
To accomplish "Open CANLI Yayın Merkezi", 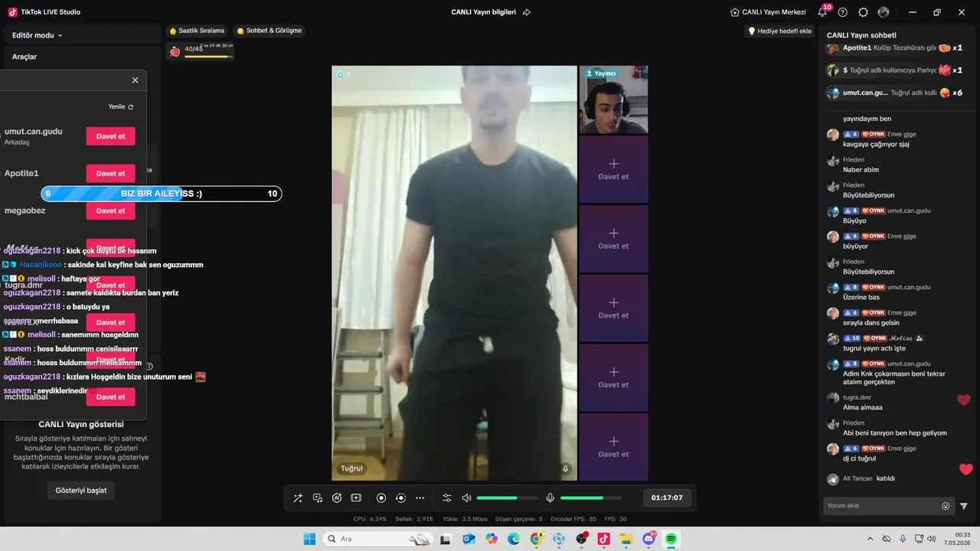I will [x=768, y=12].
